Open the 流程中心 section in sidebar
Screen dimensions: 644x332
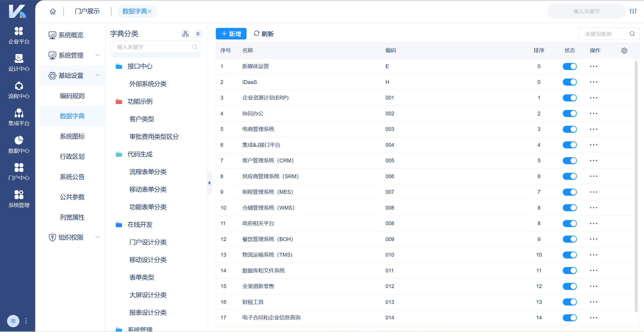pos(18,90)
